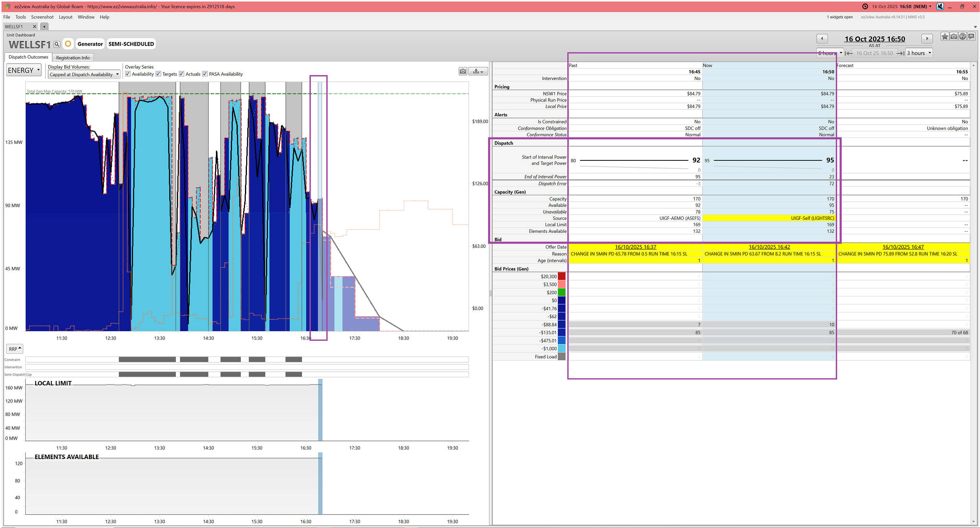Click the star favourite icon
The image size is (980, 528).
click(944, 37)
